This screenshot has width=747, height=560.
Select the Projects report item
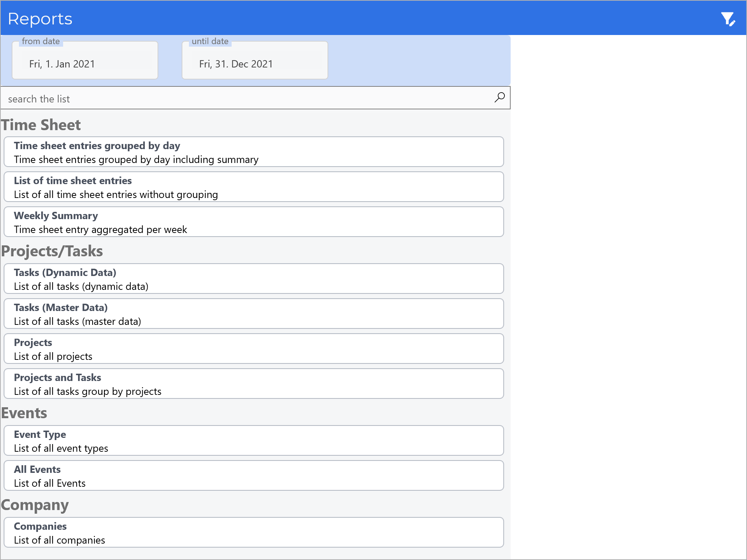(x=253, y=349)
